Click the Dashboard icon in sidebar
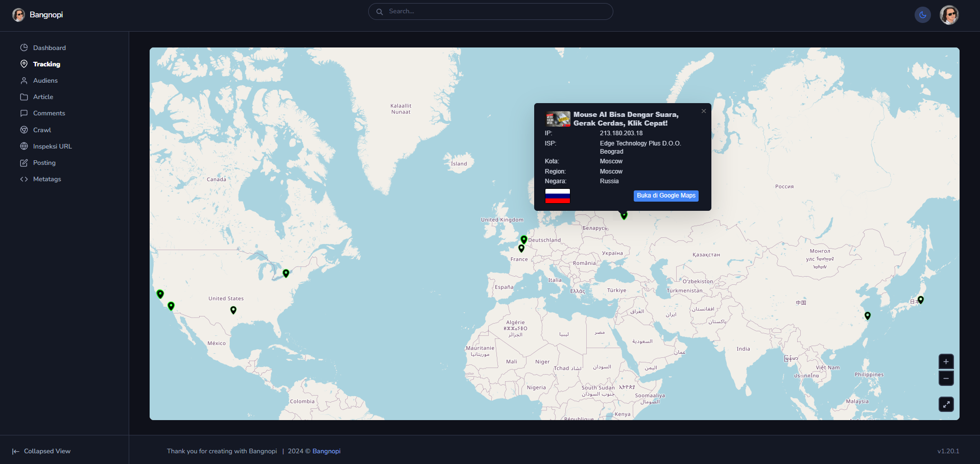The height and width of the screenshot is (464, 980). [x=24, y=47]
